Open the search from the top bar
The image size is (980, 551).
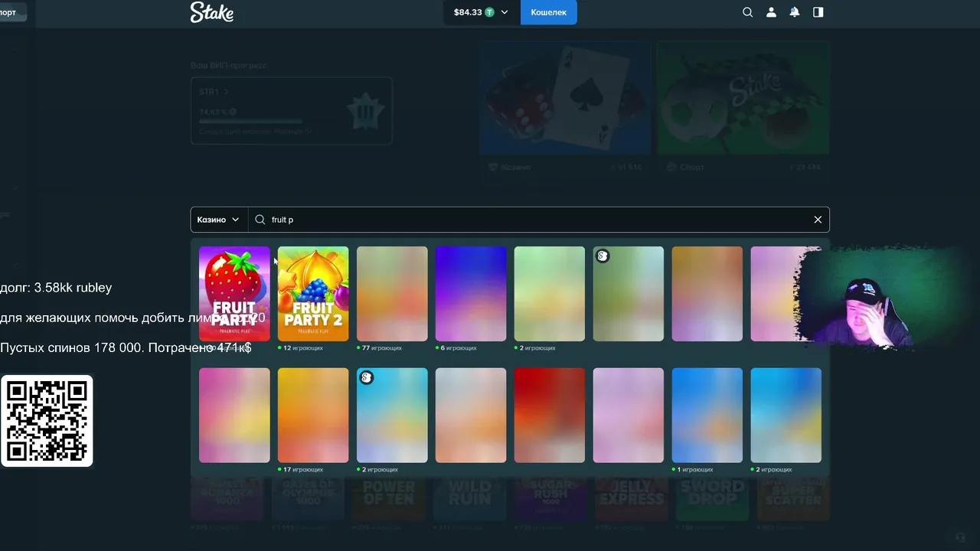point(748,12)
